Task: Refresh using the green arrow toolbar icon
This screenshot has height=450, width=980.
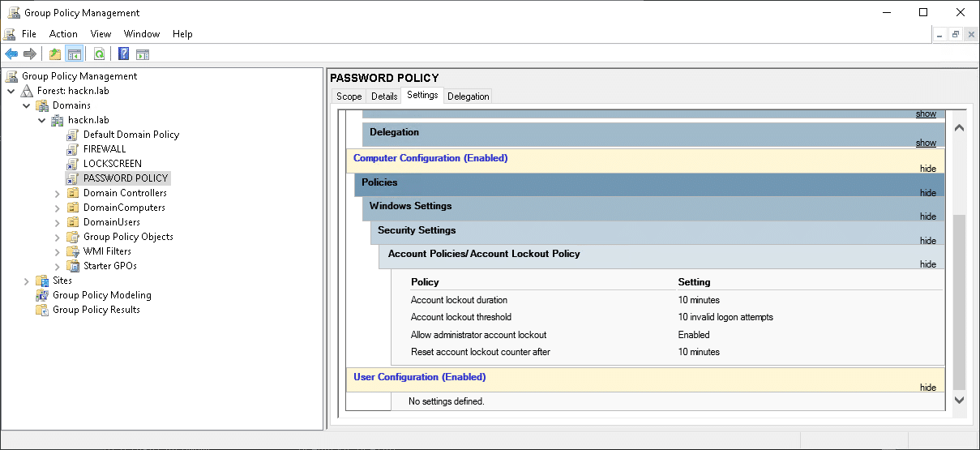Action: (x=99, y=54)
